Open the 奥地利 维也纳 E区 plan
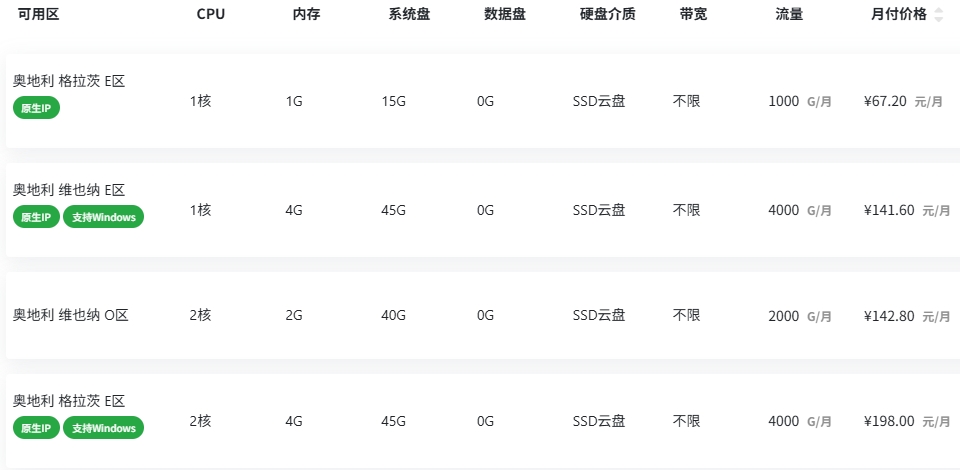This screenshot has height=470, width=960. [68, 190]
